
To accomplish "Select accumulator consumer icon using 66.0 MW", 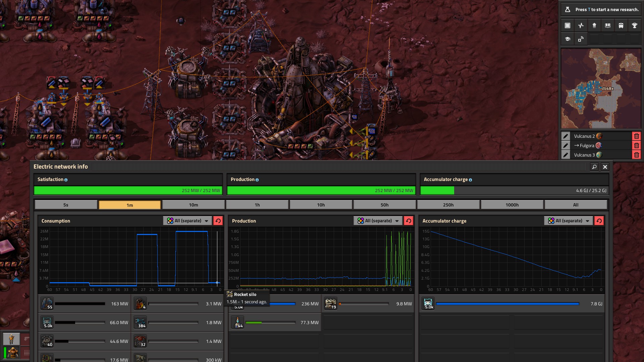I will pyautogui.click(x=47, y=322).
